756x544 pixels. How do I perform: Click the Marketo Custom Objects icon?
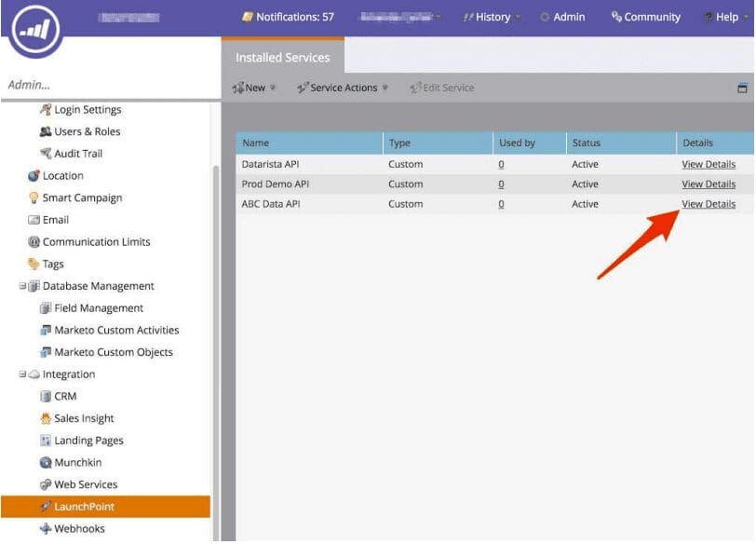46,352
